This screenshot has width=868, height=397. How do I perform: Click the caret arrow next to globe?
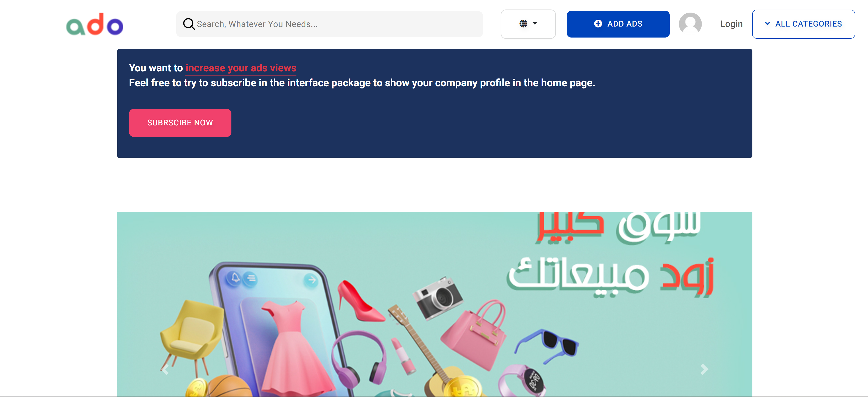[x=535, y=23]
